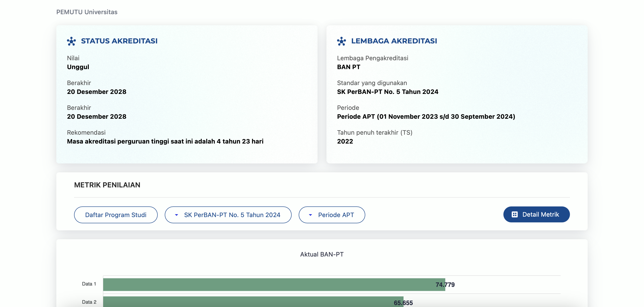644x307 pixels.
Task: Click the Aktual BAN-PT chart title
Action: [322, 254]
